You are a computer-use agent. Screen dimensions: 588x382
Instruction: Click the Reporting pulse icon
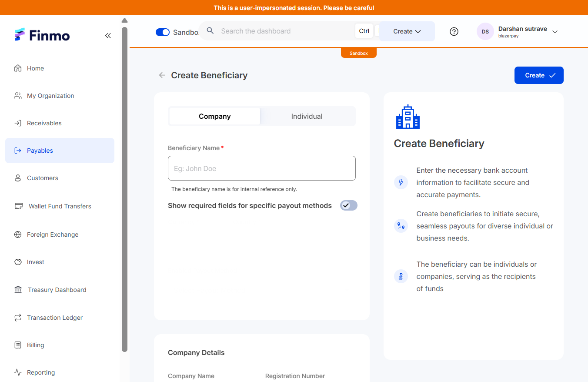click(x=18, y=372)
